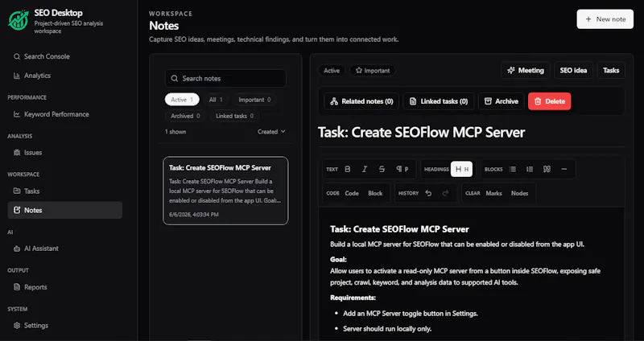Viewport: 644px width, 341px height.
Task: Archive the current note
Action: 501,101
